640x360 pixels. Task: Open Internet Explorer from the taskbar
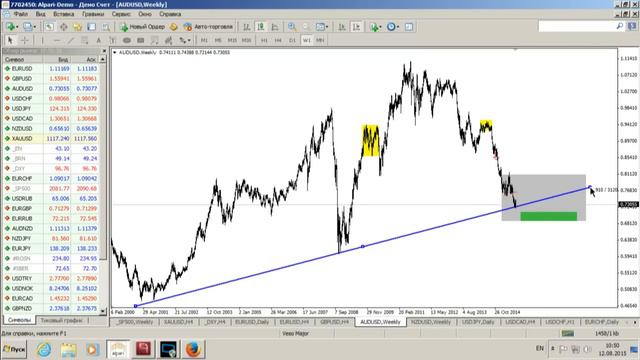point(44,349)
